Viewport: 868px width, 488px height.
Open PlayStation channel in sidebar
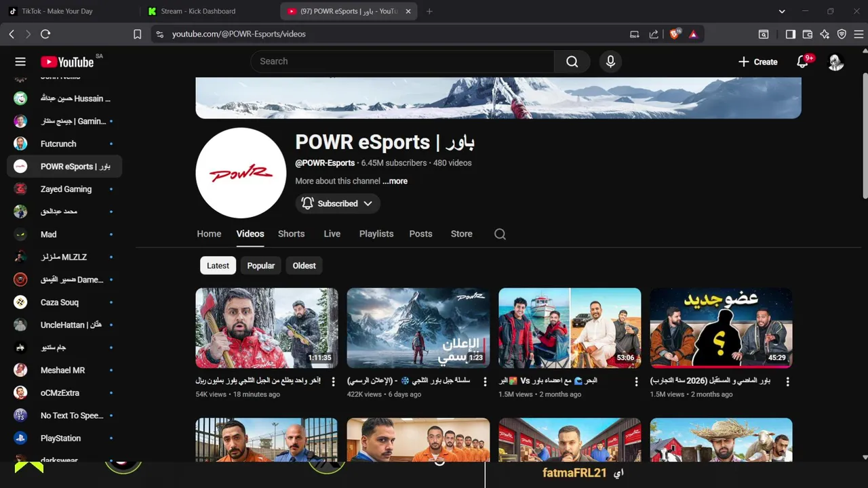tap(64, 438)
